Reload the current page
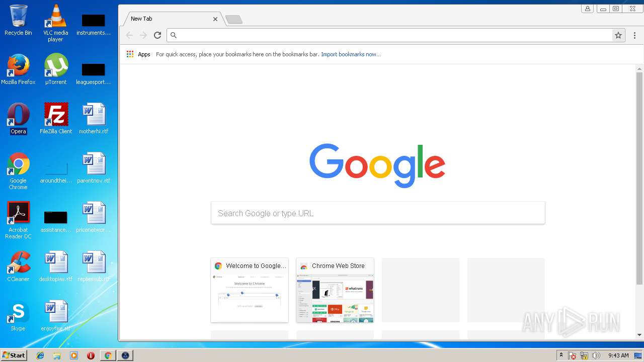Image resolution: width=644 pixels, height=362 pixels. 157,35
